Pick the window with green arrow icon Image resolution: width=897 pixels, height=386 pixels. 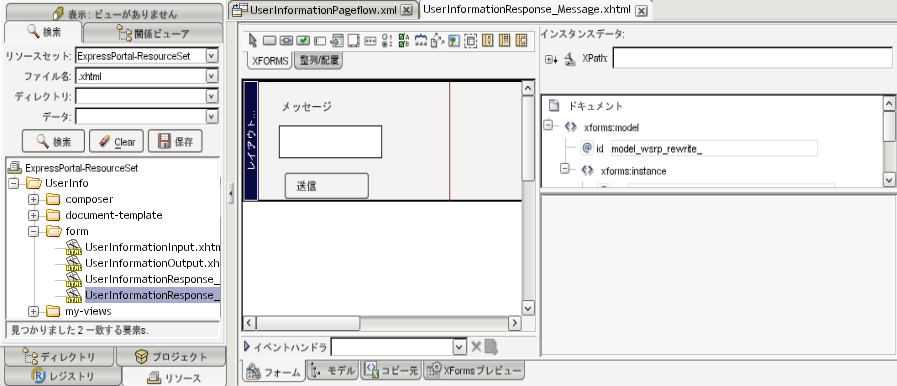point(337,41)
